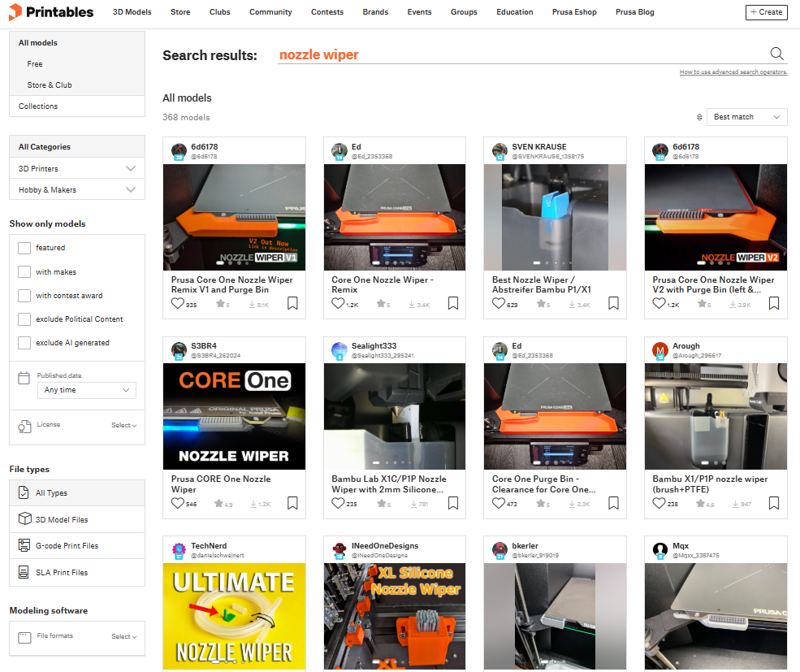Select All Types file type

pos(77,492)
